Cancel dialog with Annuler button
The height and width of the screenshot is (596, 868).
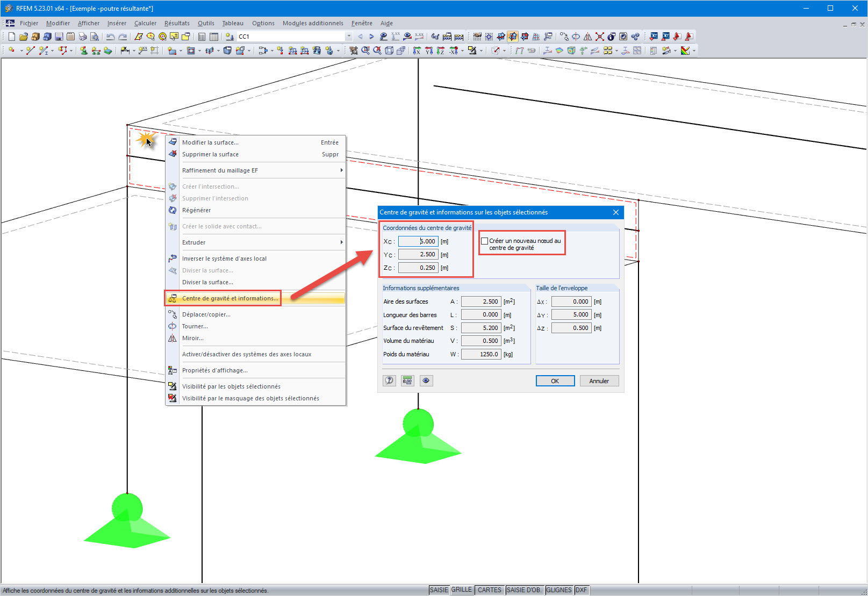point(599,381)
